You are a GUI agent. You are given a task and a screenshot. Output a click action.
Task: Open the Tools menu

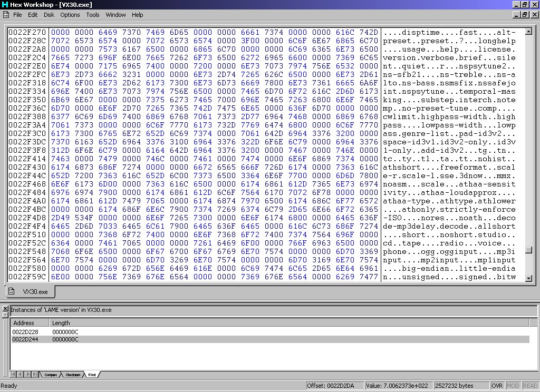93,15
